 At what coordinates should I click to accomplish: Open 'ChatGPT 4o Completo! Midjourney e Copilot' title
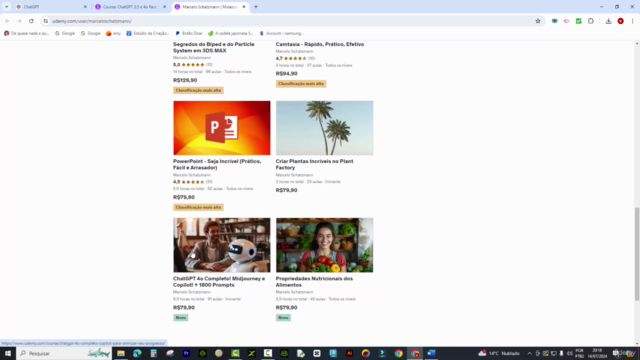pyautogui.click(x=219, y=282)
